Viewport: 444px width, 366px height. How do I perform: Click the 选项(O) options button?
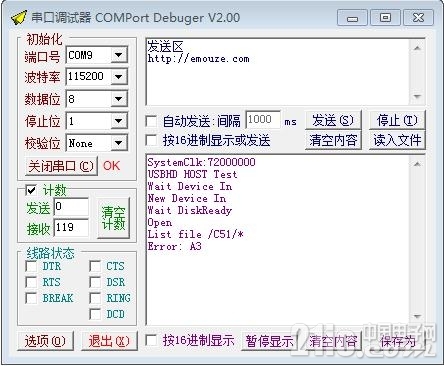coord(45,341)
